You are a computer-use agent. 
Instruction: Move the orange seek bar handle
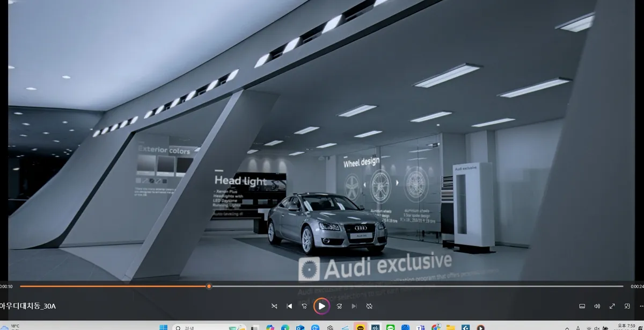209,286
